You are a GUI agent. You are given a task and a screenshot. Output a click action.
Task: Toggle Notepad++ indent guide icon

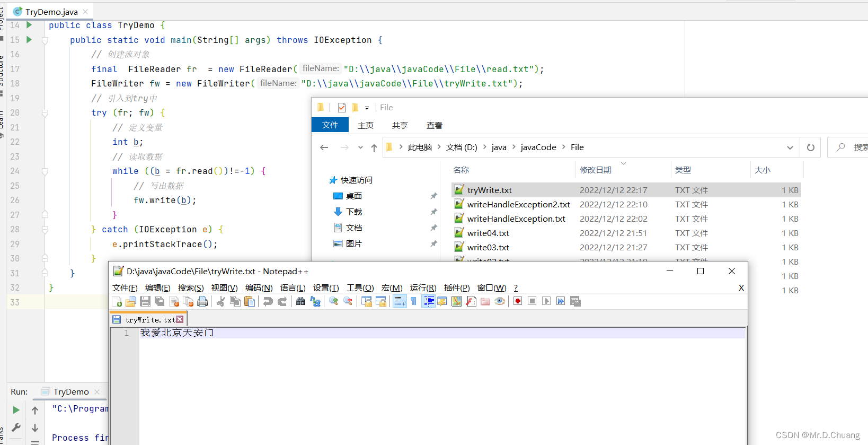pos(429,301)
